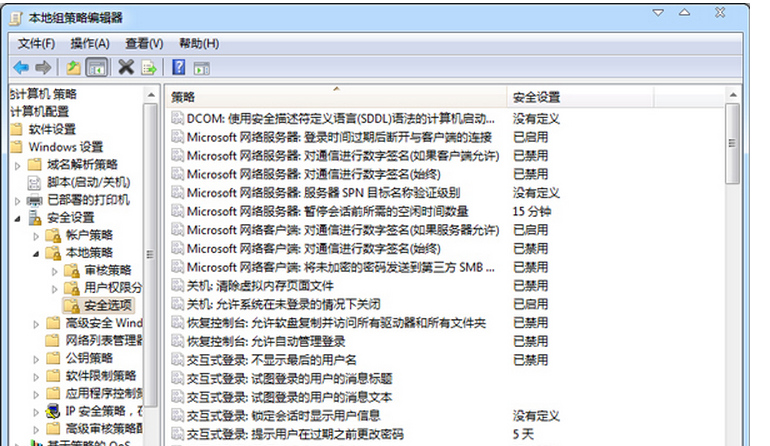Collapse the 本地策略 tree node
Screen dimensions: 770x446
tap(36, 254)
